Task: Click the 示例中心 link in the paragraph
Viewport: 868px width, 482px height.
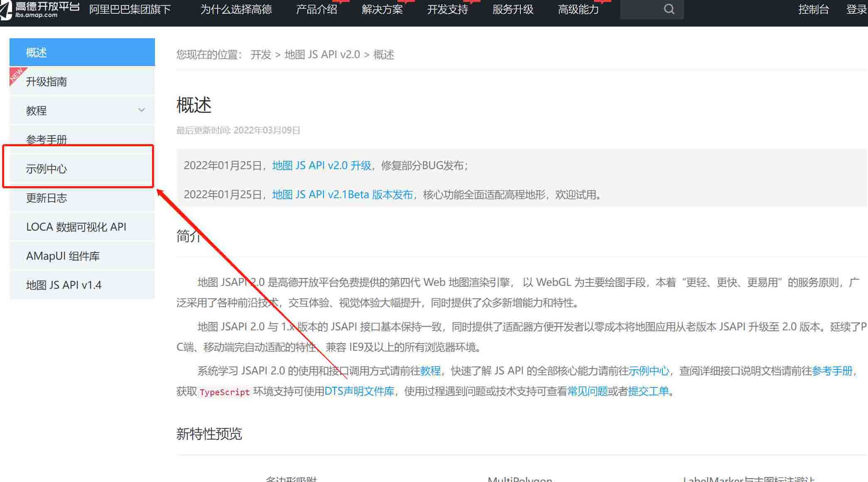Action: [x=649, y=370]
